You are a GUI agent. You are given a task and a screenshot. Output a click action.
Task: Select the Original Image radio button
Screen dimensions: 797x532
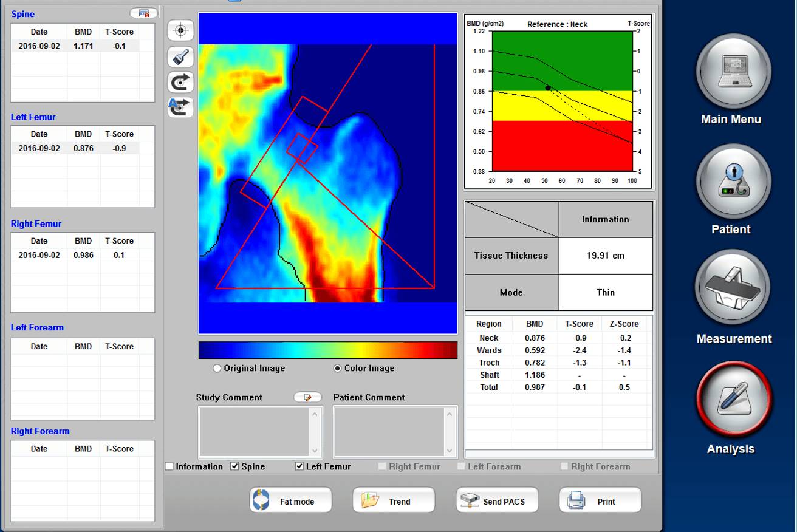click(217, 368)
